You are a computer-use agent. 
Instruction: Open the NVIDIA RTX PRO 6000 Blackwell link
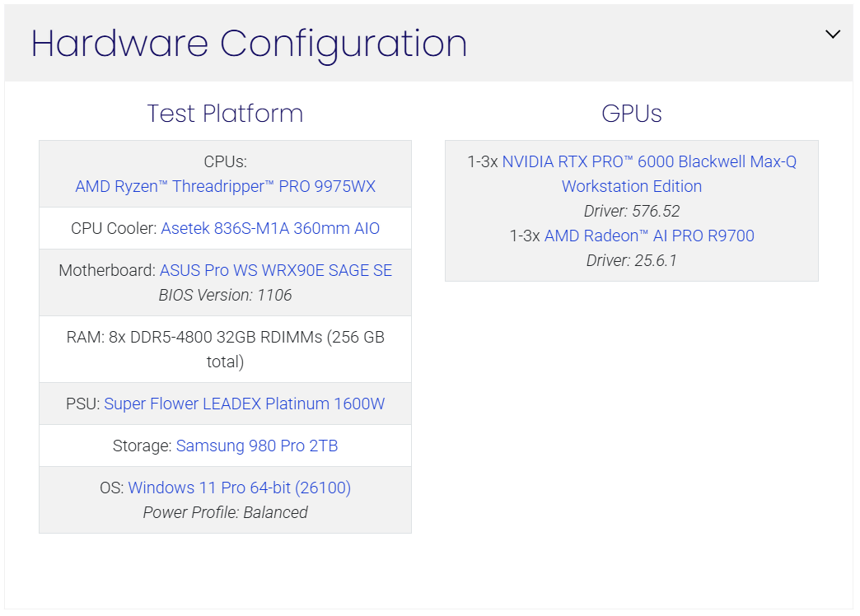click(649, 162)
